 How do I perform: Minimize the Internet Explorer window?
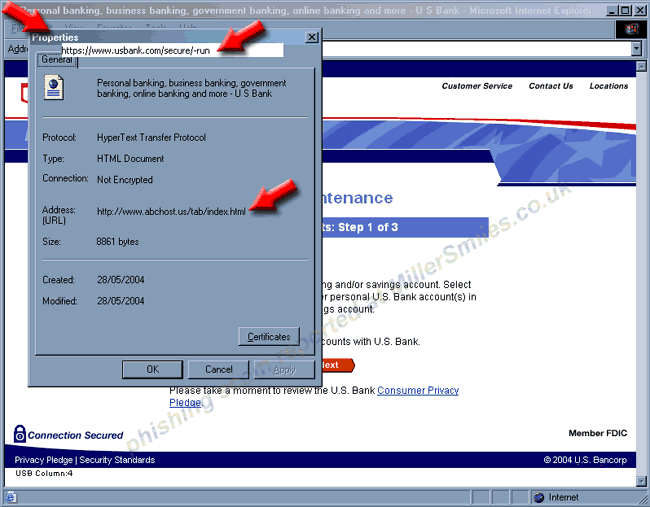(611, 11)
